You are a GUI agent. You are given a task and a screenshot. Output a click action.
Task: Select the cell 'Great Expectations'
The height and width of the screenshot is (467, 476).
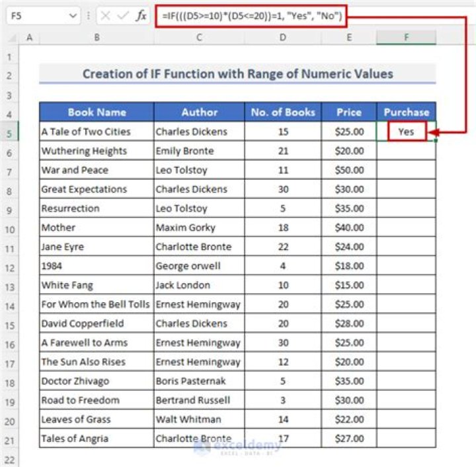97,189
